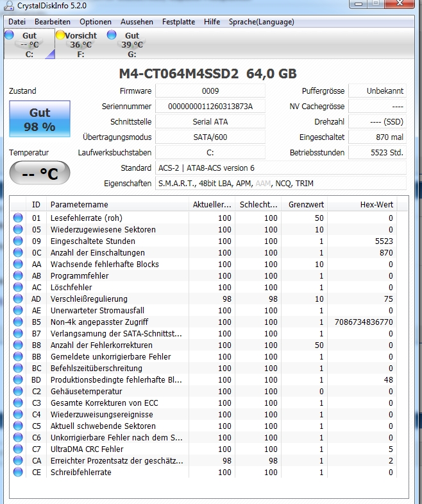The image size is (422, 504).
Task: Click status orb of Eingeschaltete Stunden row
Action: coord(18,241)
